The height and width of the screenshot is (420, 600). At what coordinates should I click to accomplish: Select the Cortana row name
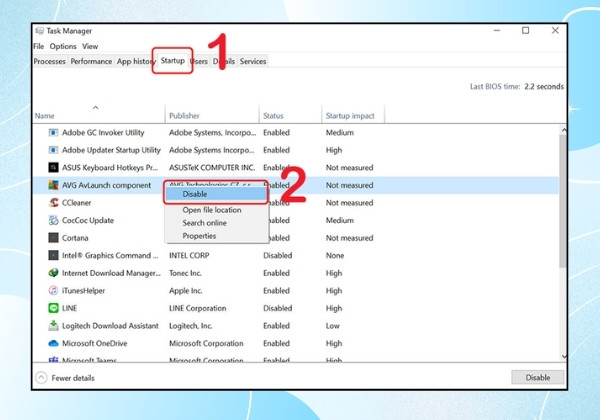pyautogui.click(x=75, y=238)
